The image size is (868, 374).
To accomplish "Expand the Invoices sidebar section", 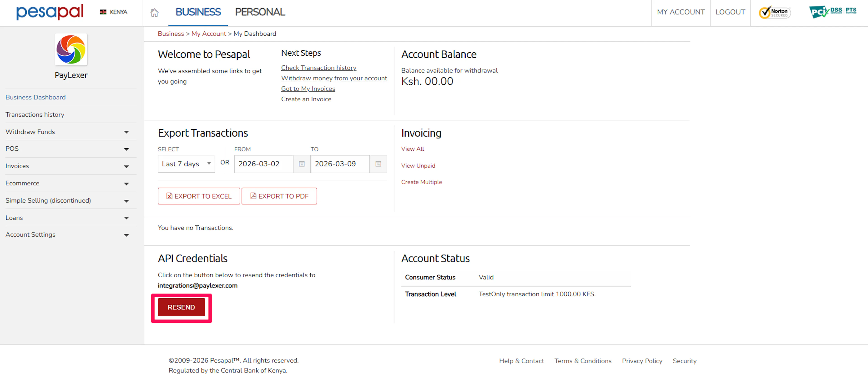I will (x=126, y=166).
